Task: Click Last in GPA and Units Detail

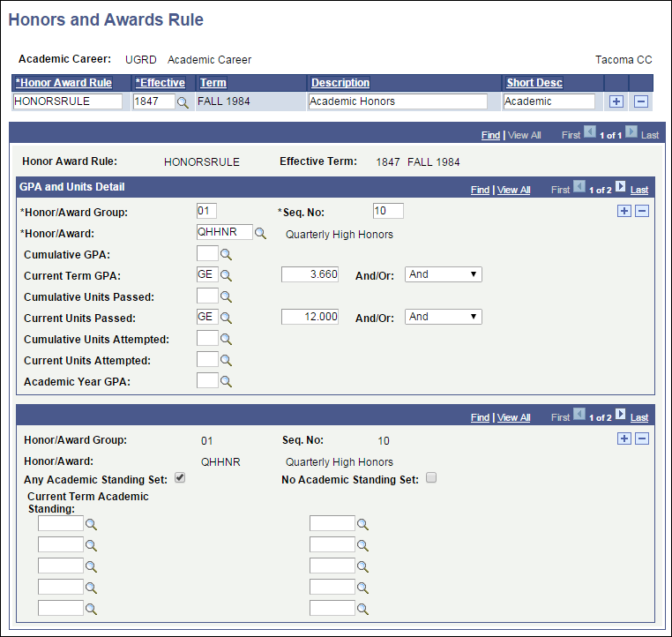Action: (639, 190)
